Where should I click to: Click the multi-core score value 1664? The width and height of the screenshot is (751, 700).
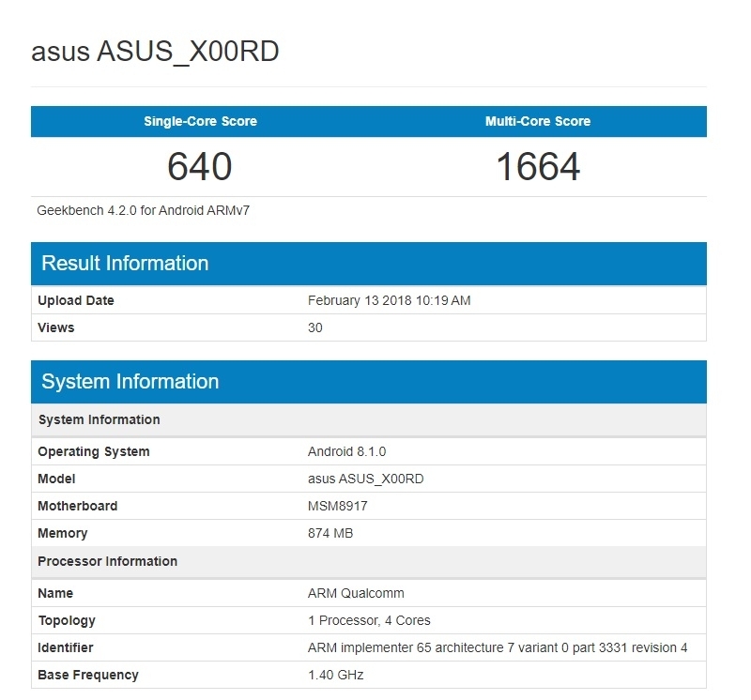(538, 167)
